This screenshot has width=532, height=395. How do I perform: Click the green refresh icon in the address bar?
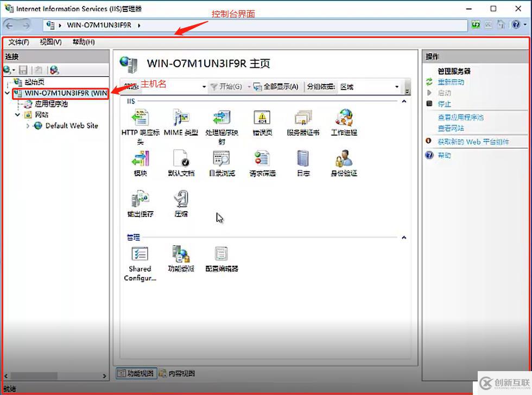pos(476,25)
